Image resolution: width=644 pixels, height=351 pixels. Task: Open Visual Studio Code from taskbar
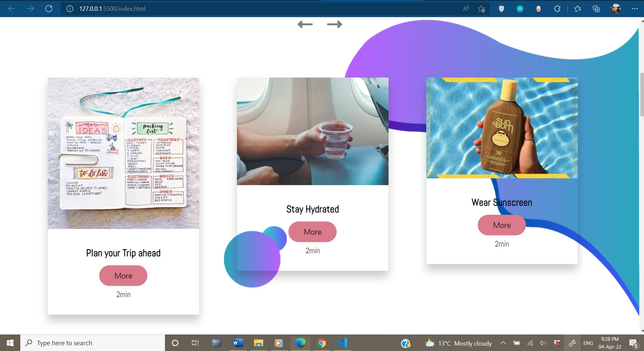tap(342, 343)
